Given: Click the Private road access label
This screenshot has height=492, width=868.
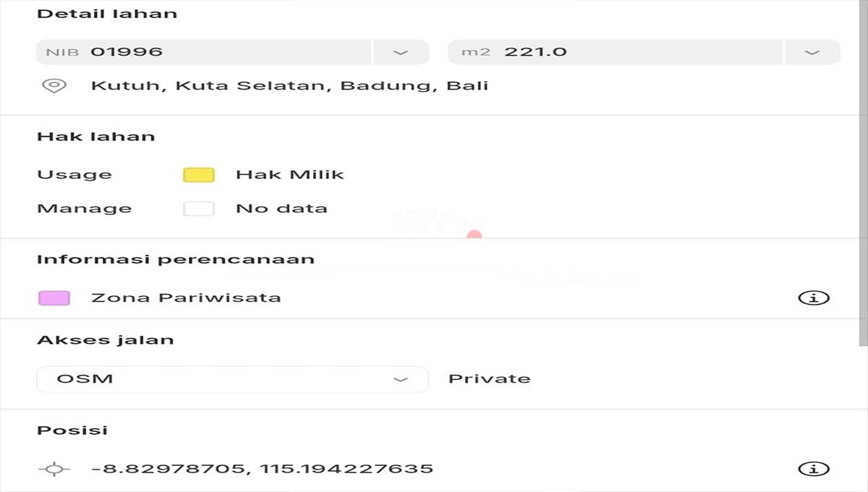Looking at the screenshot, I should click(490, 379).
